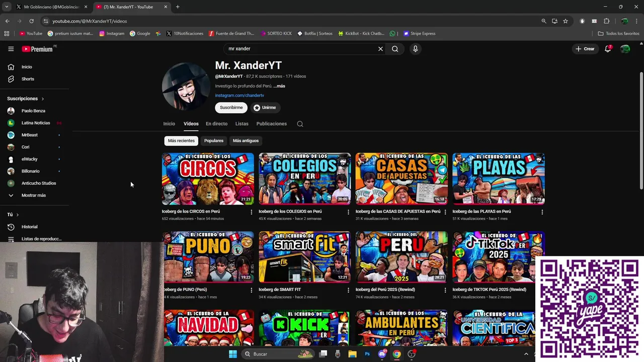Select the Más antiguos filter chip

tap(246, 141)
